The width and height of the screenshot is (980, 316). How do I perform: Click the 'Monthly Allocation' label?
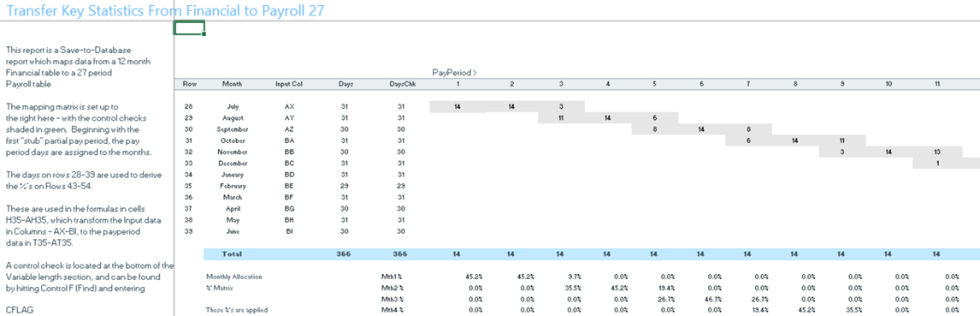(x=234, y=276)
